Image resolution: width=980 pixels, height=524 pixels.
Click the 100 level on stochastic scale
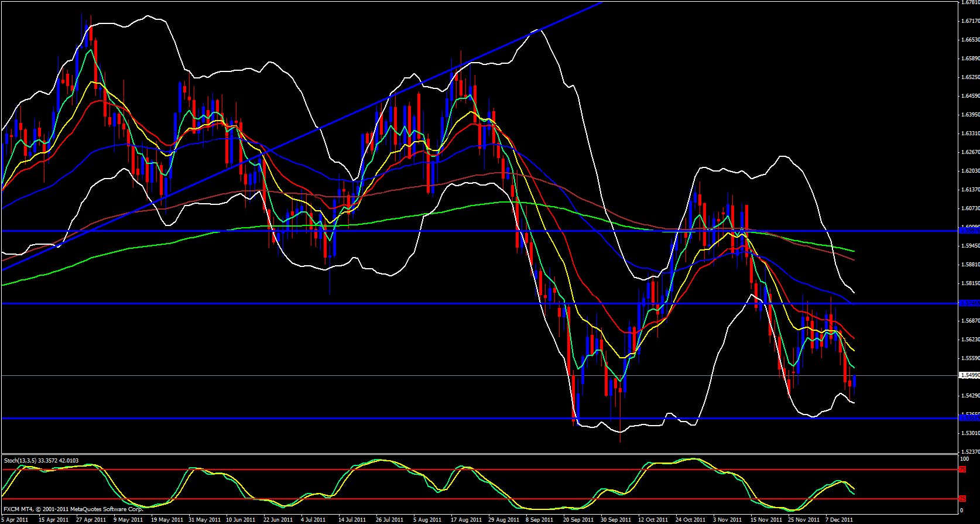(964, 459)
